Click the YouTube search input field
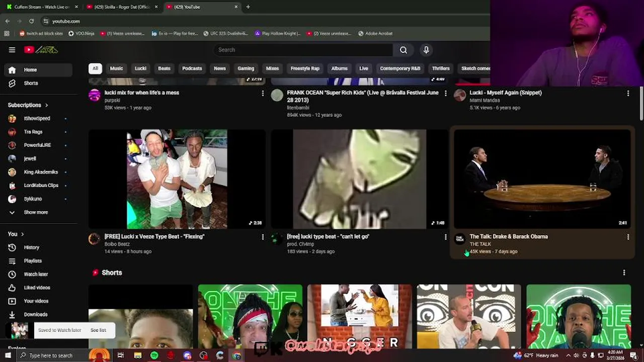This screenshot has width=644, height=362. pos(303,50)
